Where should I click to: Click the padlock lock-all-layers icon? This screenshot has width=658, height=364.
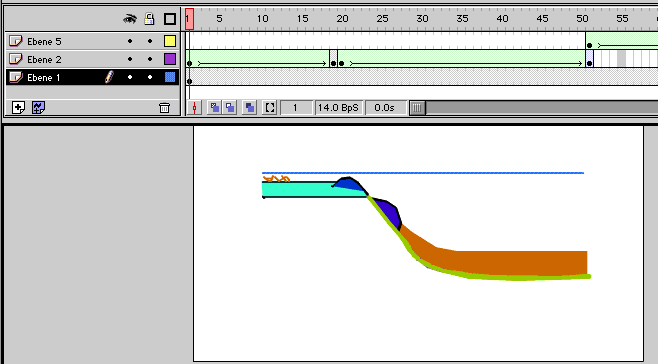[149, 19]
